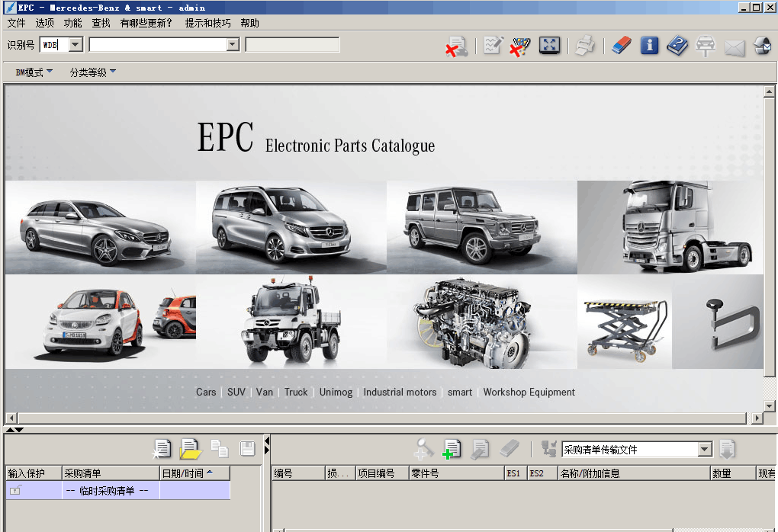Open the 有哪些更新? menu
Screen dimensions: 778x532
click(x=146, y=24)
